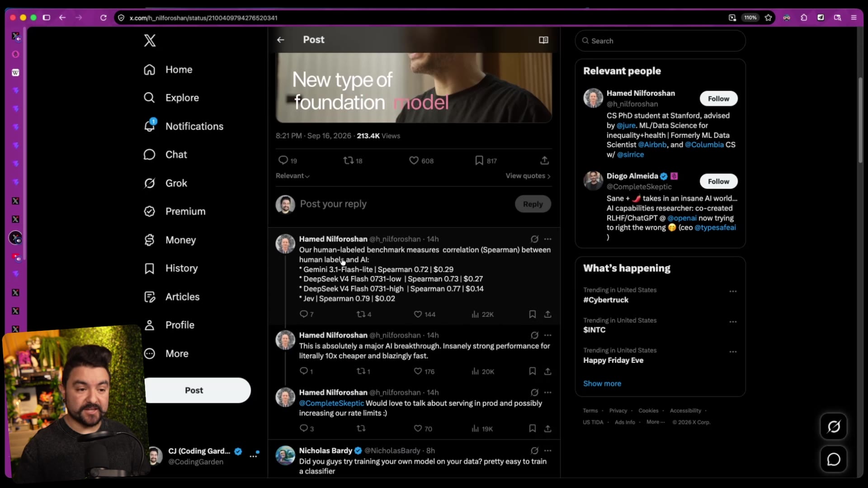Open chat floating button at bottom right
Screen dimensions: 868x488
(x=834, y=459)
